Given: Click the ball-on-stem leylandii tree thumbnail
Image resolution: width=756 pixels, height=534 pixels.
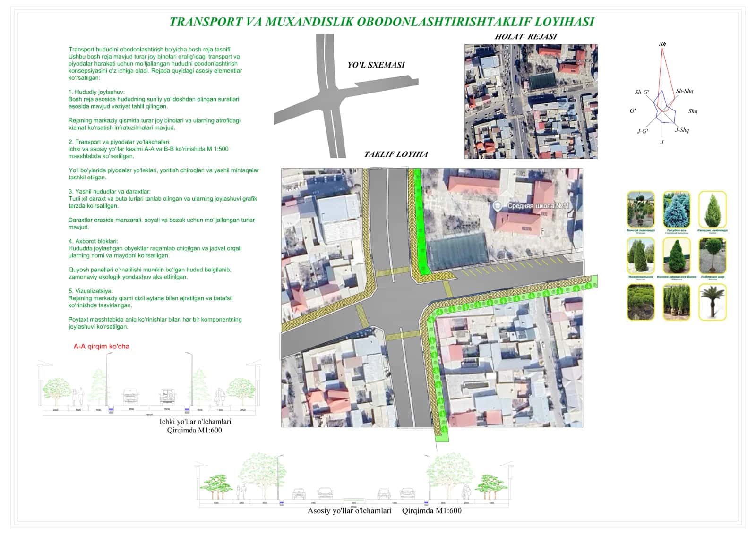Looking at the screenshot, I should tap(713, 255).
